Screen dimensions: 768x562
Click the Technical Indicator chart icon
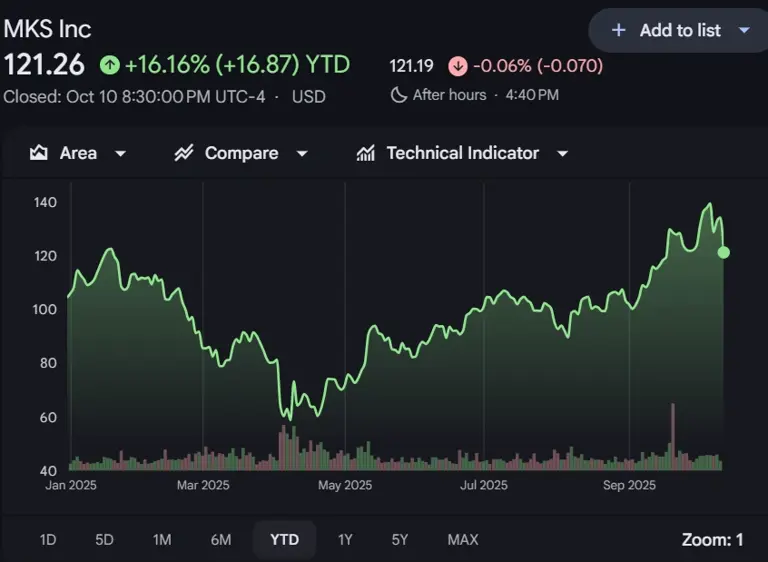pos(365,153)
